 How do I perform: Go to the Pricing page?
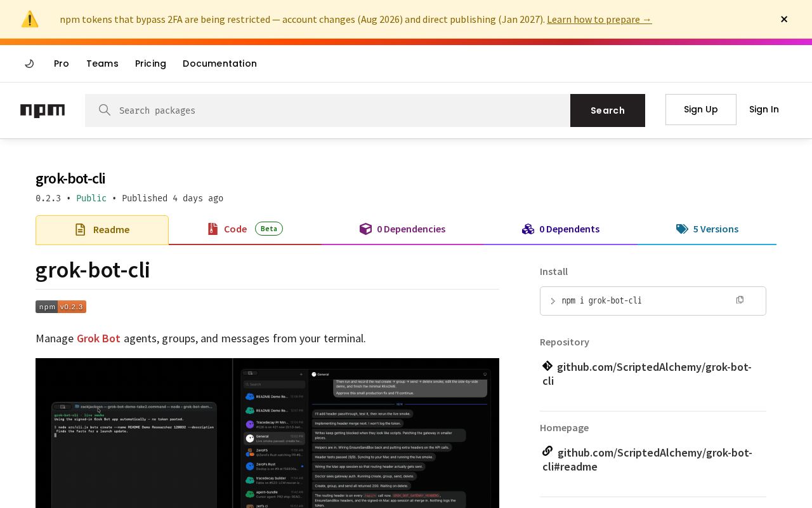150,63
